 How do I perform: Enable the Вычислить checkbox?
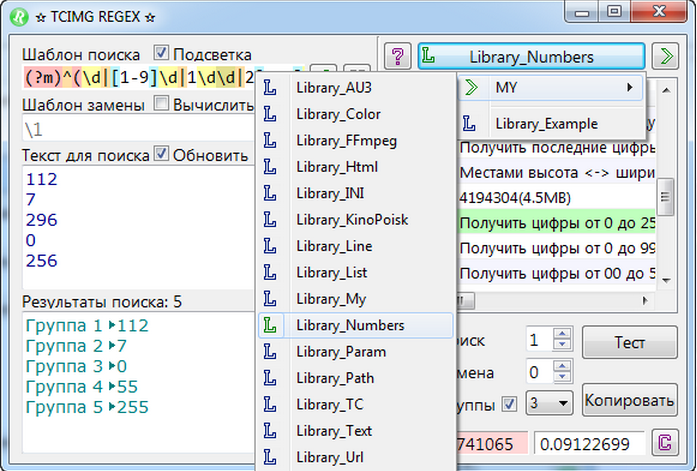(161, 104)
